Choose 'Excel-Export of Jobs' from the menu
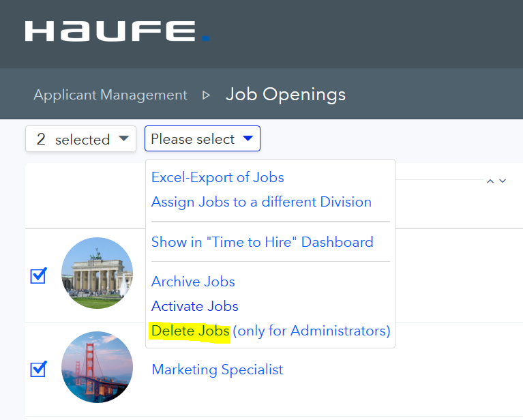The height and width of the screenshot is (420, 523). (x=218, y=177)
